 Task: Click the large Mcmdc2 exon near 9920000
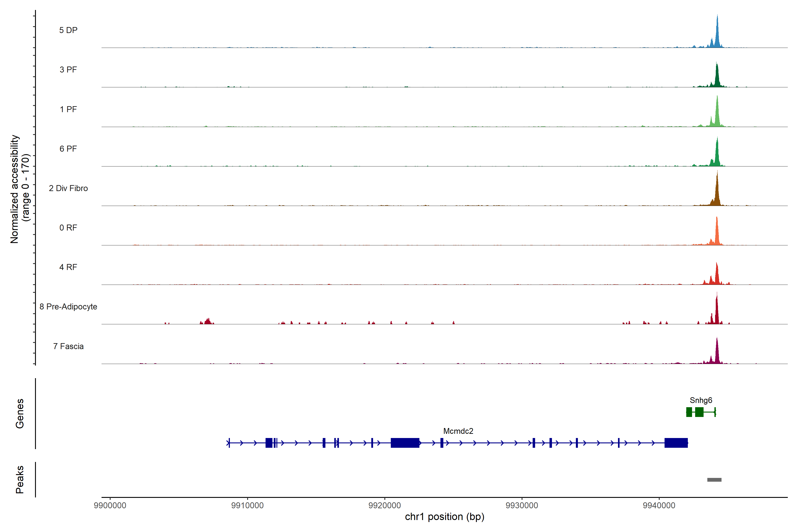405,443
